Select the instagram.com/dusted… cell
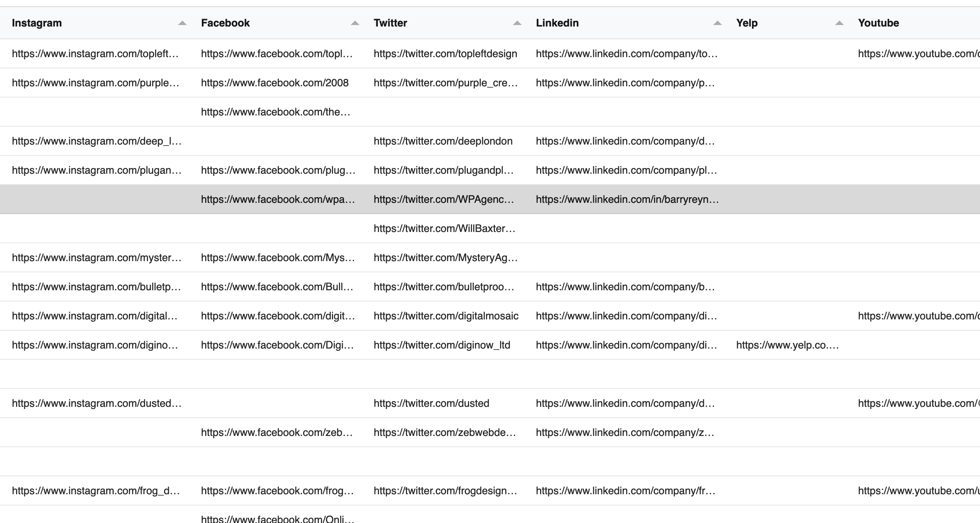The image size is (980, 523). click(97, 403)
